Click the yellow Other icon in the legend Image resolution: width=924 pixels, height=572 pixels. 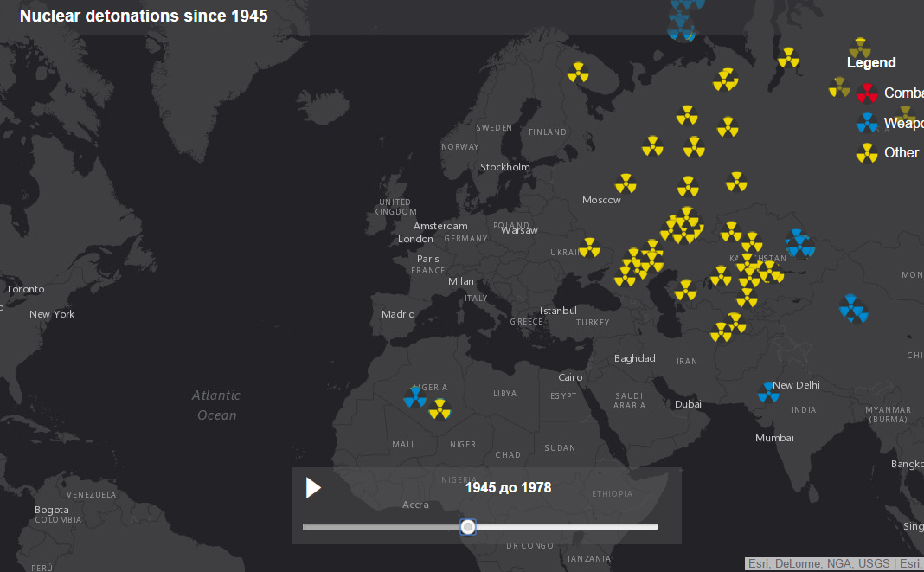coord(867,153)
